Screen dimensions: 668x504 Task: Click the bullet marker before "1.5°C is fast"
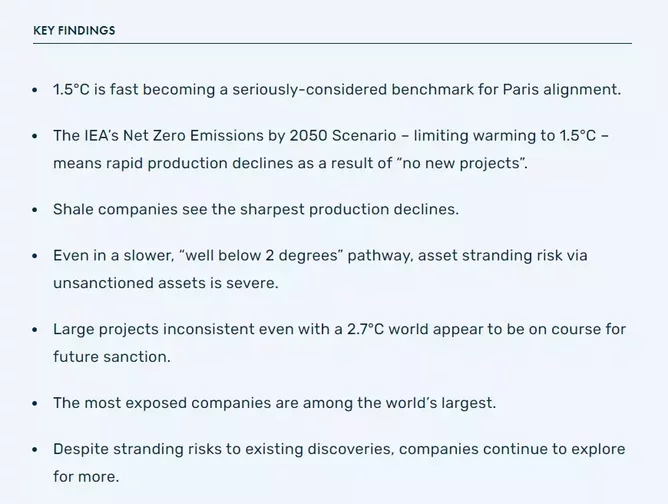tap(35, 90)
